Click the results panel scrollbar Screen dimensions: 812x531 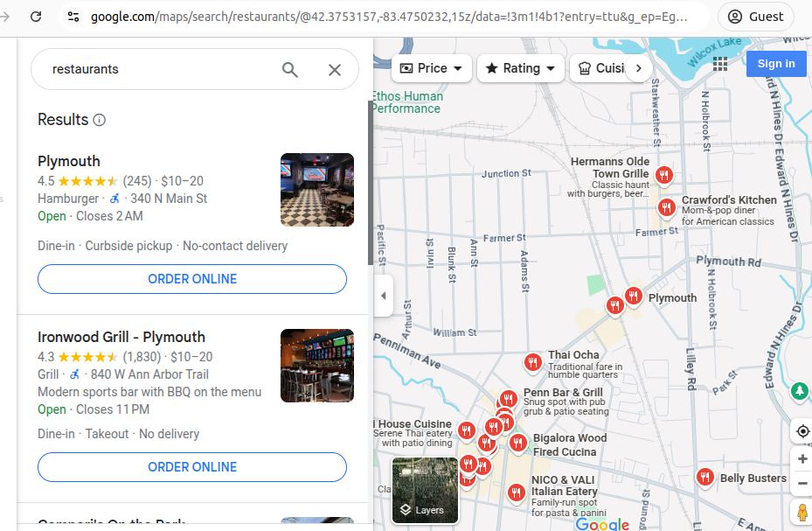tap(371, 182)
